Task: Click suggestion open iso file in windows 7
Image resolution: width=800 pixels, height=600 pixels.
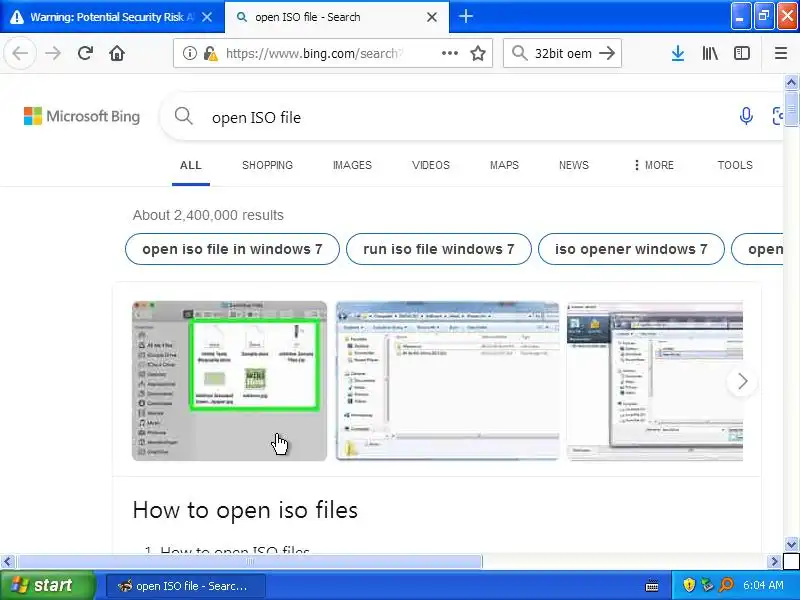Action: click(232, 249)
